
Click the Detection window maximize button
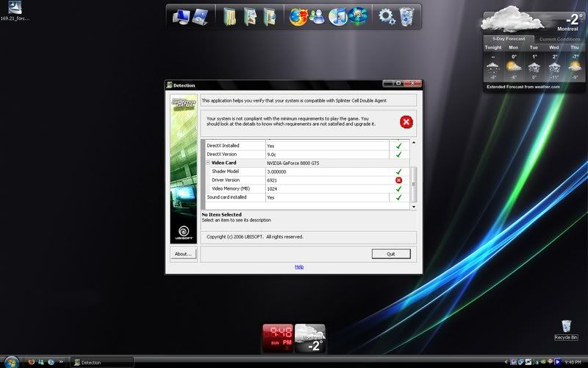tap(398, 83)
